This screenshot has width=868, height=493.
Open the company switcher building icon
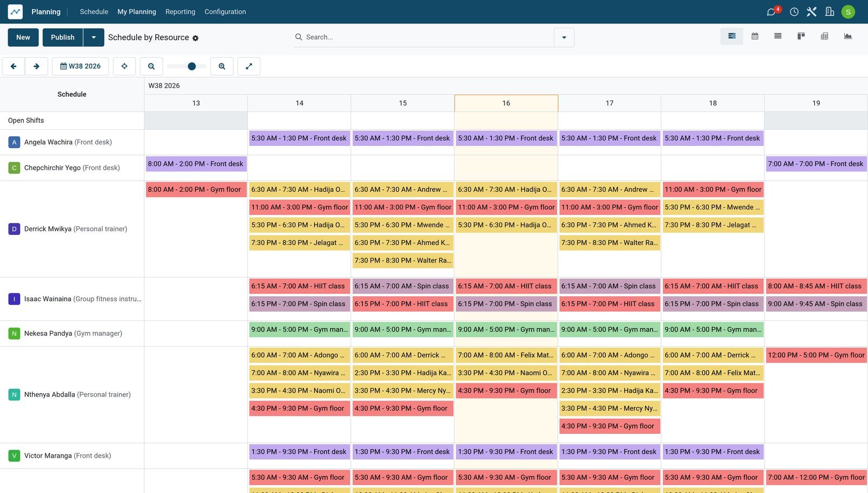pyautogui.click(x=829, y=11)
